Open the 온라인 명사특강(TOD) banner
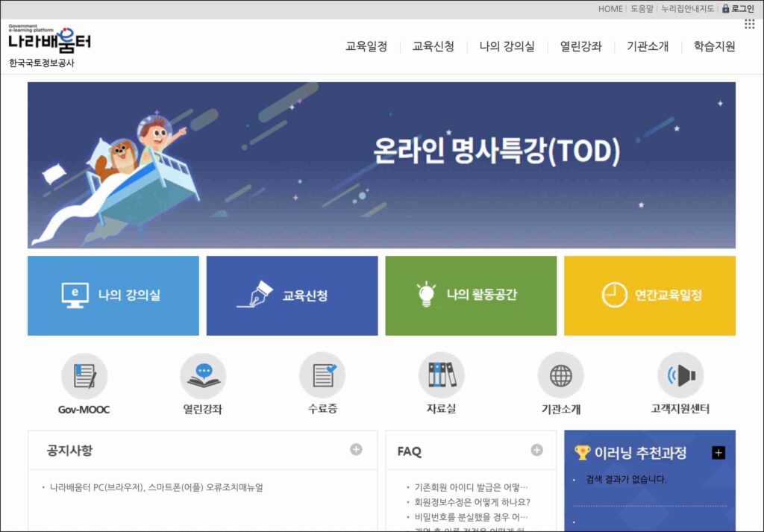Screen dimensions: 764x532 point(381,165)
